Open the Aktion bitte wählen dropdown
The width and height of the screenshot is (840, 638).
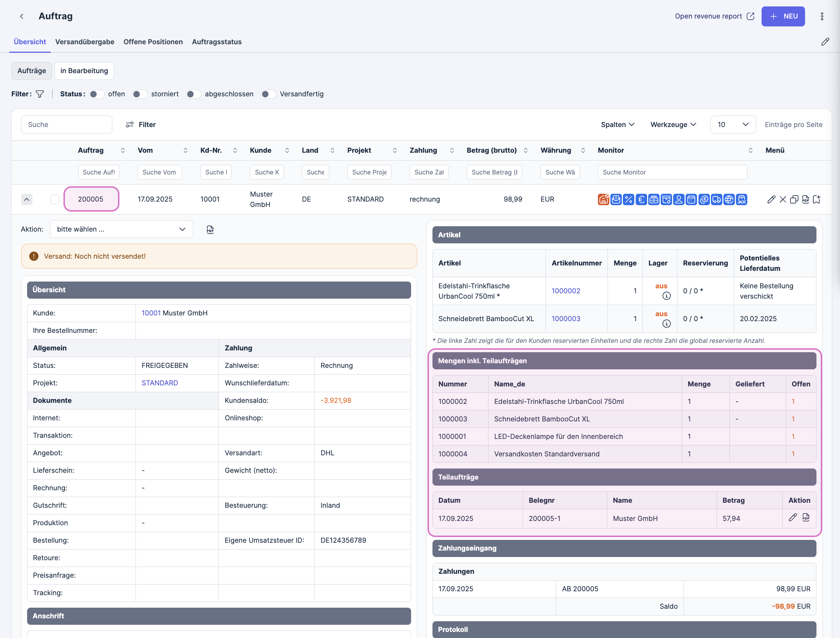point(121,229)
